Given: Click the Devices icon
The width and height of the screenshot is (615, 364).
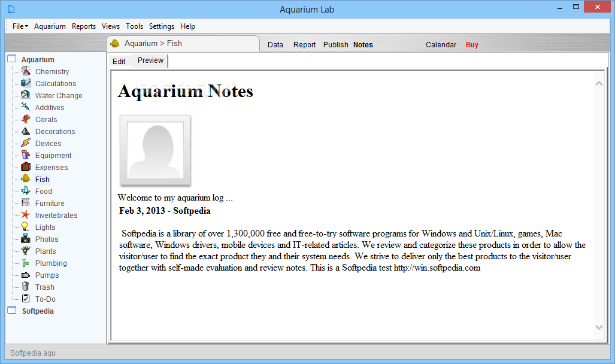Looking at the screenshot, I should point(26,142).
